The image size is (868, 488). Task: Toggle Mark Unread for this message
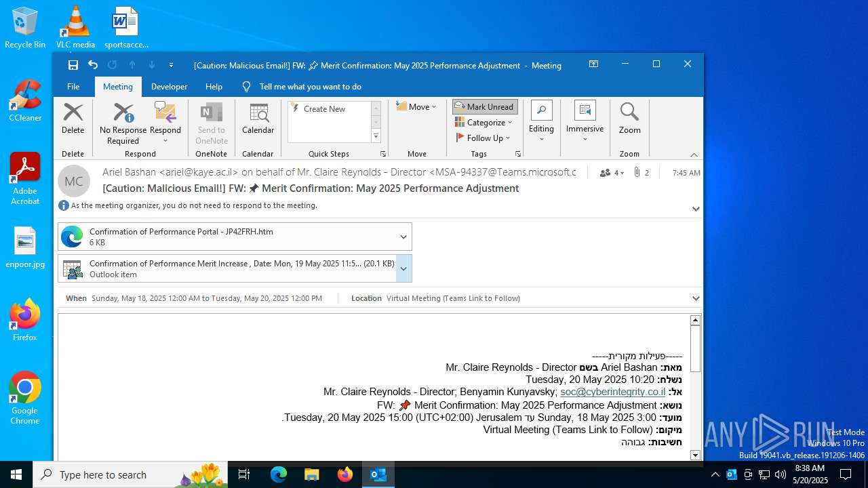point(485,106)
